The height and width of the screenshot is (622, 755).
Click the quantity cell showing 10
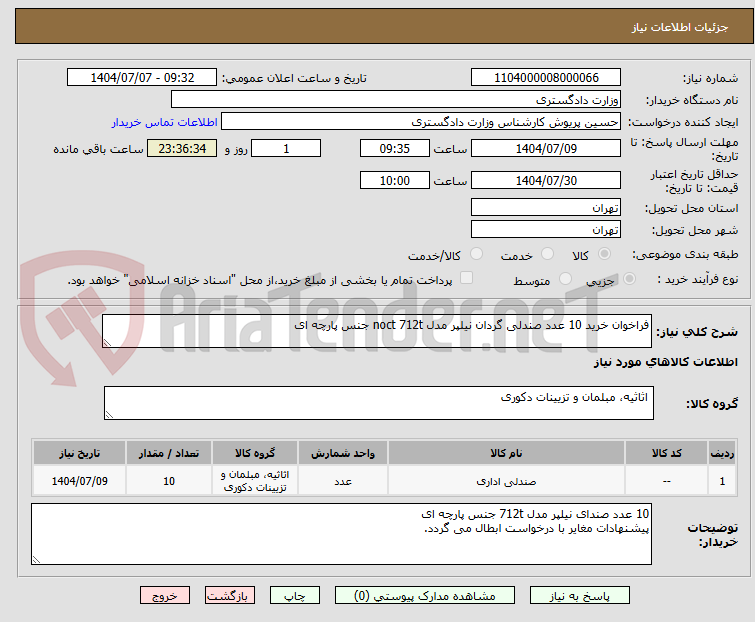[x=169, y=481]
